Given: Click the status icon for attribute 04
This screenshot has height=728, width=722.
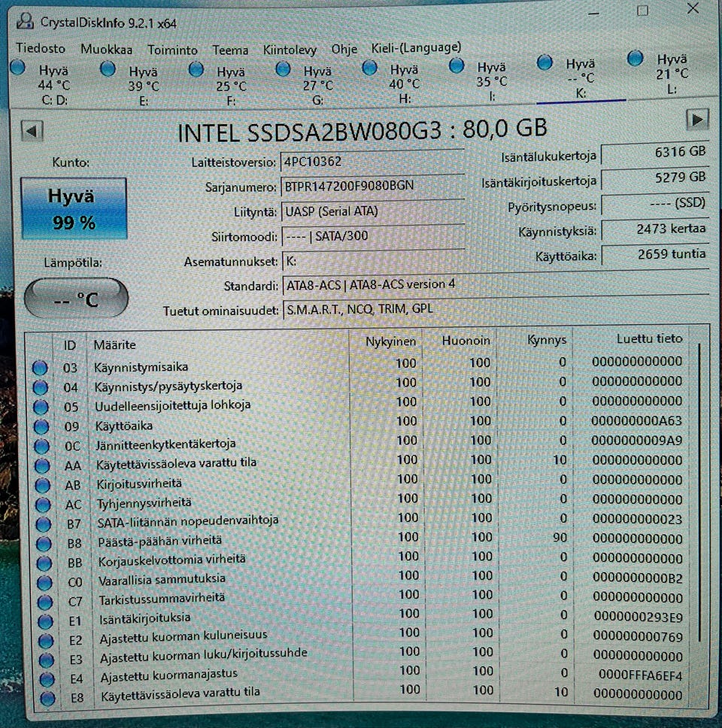Looking at the screenshot, I should (x=41, y=387).
